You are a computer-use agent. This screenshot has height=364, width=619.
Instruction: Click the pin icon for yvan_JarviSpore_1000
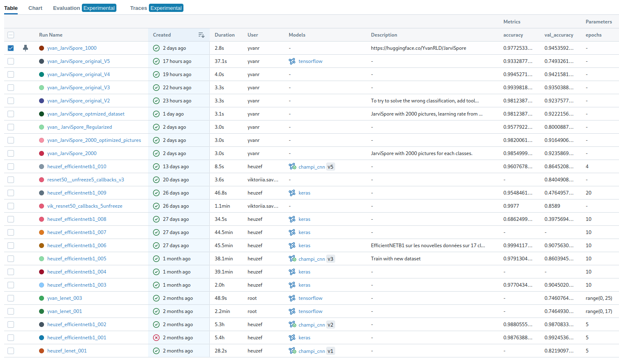[26, 48]
